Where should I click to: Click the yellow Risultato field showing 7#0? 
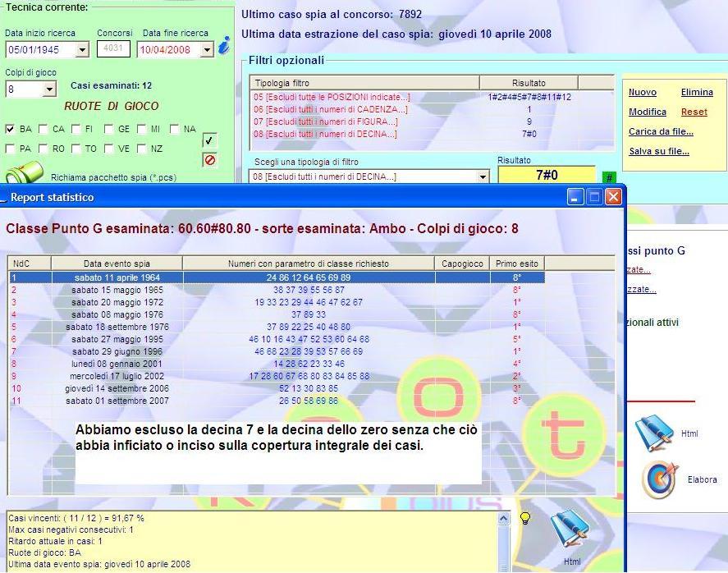coord(546,176)
